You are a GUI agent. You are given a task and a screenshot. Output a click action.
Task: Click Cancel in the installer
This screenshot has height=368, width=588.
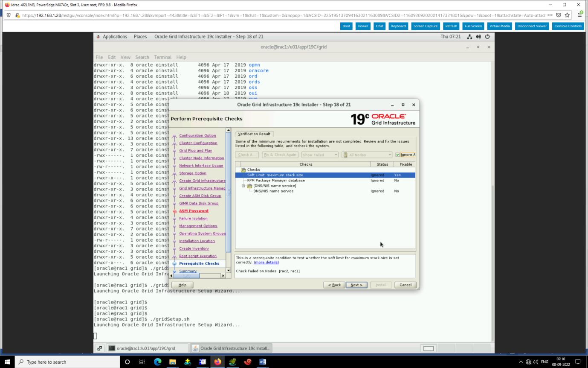click(406, 285)
